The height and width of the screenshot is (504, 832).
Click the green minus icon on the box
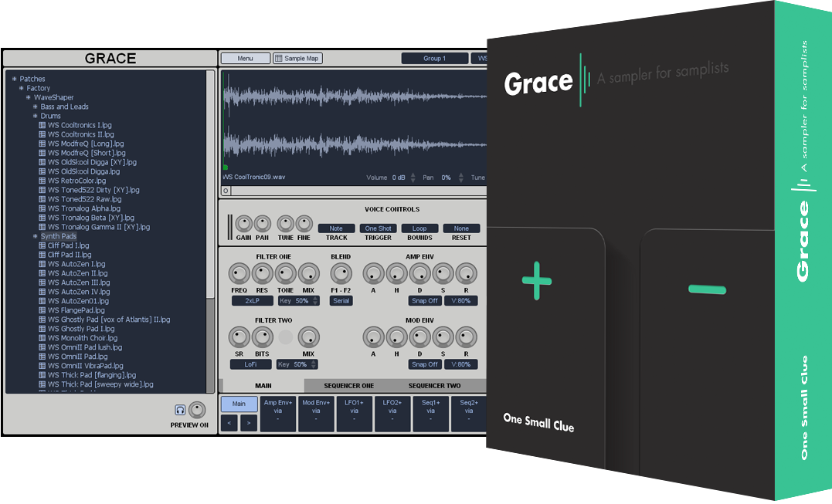(x=708, y=289)
